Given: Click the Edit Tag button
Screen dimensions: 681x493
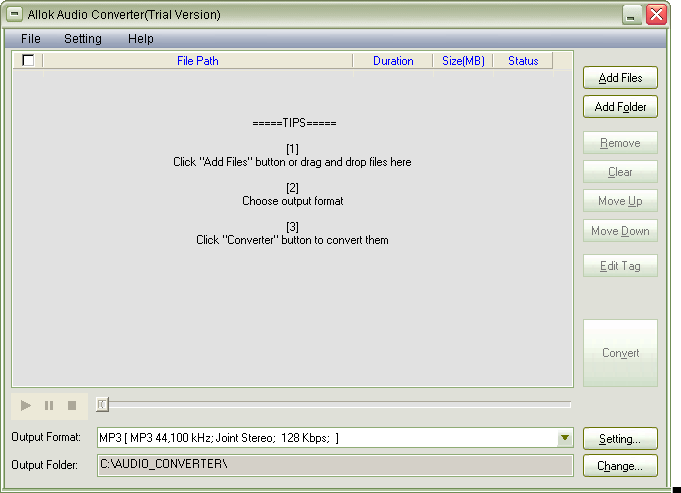Looking at the screenshot, I should coord(620,266).
